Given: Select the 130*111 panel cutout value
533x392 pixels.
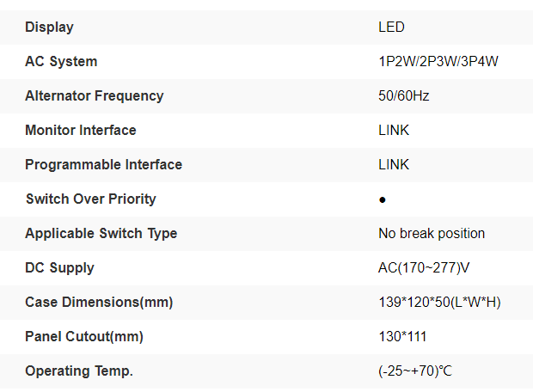Looking at the screenshot, I should [x=402, y=337].
